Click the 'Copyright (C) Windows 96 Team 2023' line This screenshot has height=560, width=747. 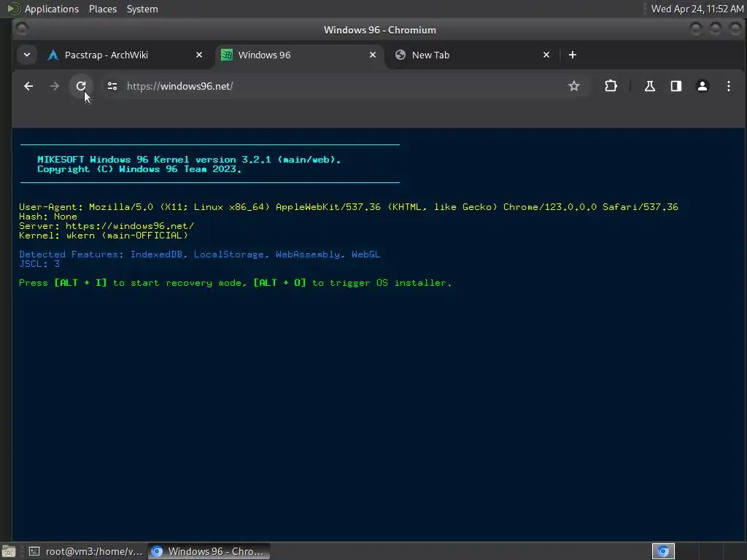click(x=139, y=169)
